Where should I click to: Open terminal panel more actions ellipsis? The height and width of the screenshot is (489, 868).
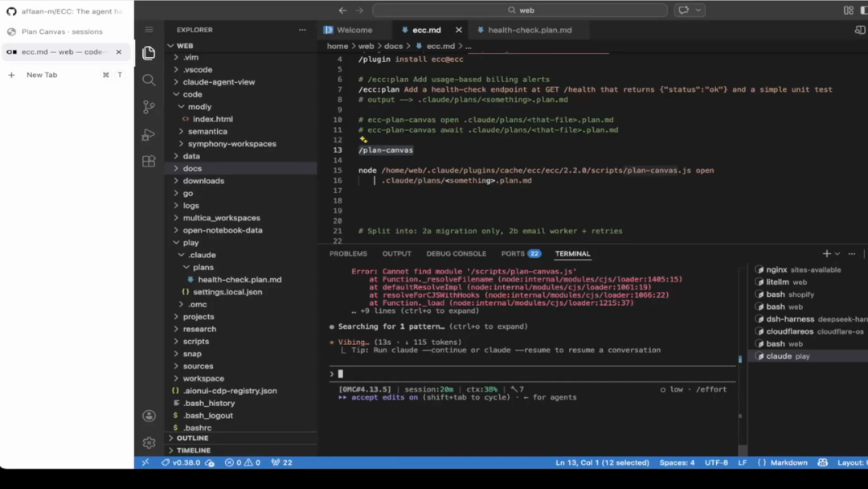(x=852, y=253)
